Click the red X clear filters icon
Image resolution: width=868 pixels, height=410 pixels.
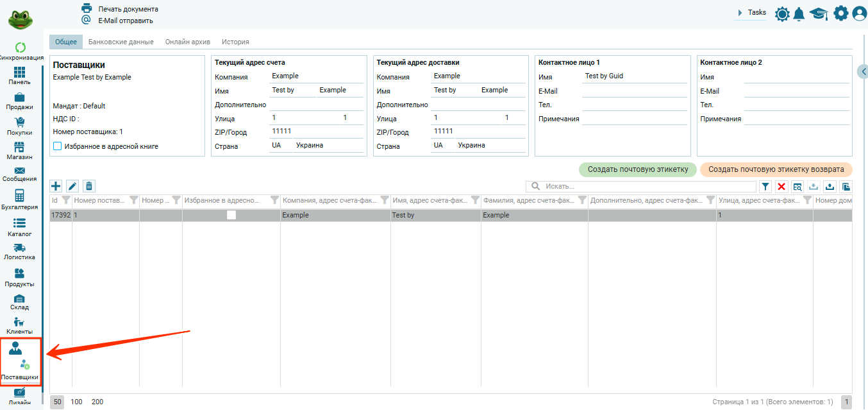(x=781, y=187)
